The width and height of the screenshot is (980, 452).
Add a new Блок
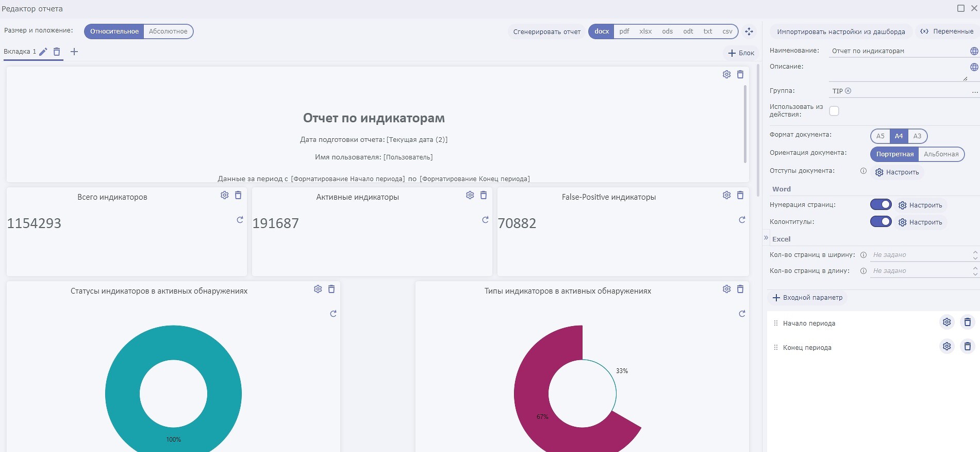pos(741,53)
